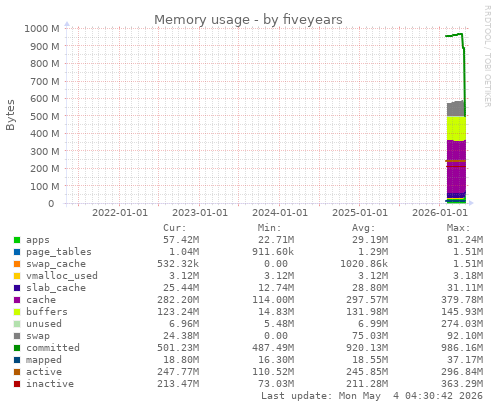Click the vmalloc_used yellow legend swatch
497x408 pixels.
[x=17, y=276]
